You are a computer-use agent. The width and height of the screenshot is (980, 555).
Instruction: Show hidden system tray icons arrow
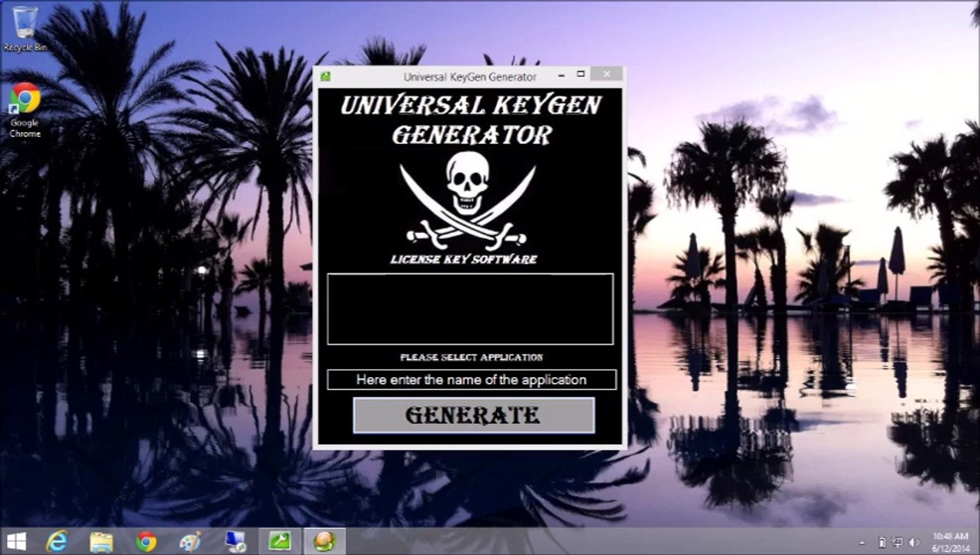(x=863, y=543)
